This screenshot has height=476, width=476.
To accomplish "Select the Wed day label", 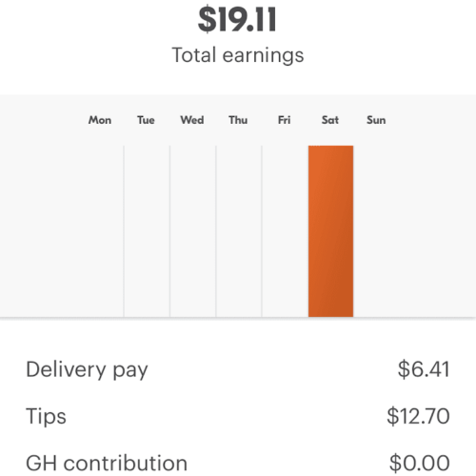I will 192,120.
